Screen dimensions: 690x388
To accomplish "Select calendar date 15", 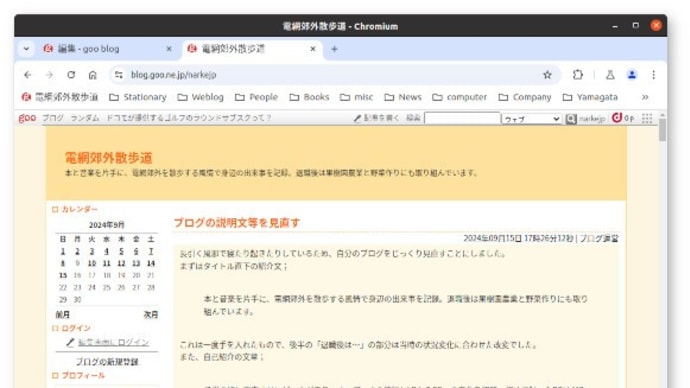I will 63,275.
